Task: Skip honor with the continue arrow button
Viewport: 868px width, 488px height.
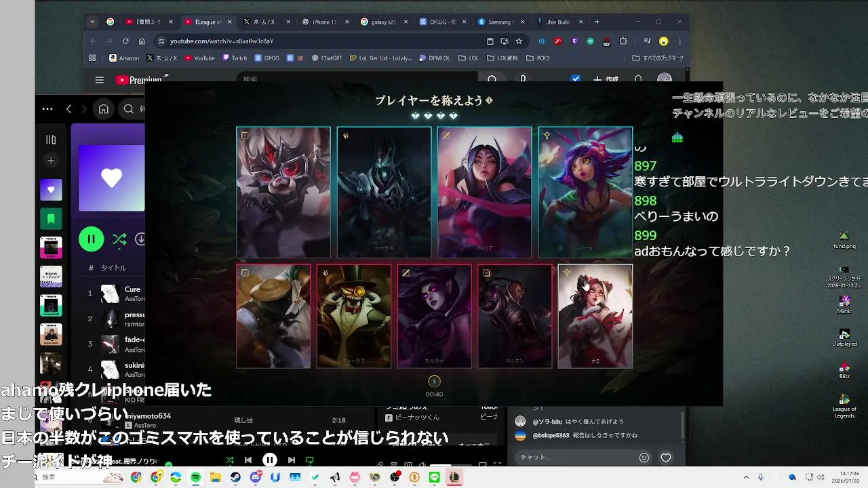Action: [x=434, y=382]
